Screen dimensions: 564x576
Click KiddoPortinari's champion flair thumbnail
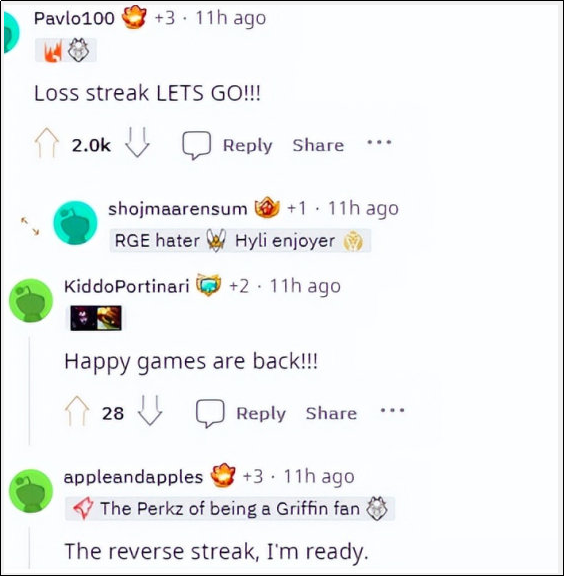tap(96, 318)
